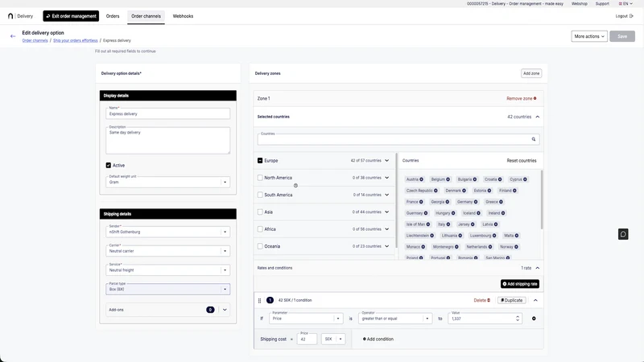The image size is (644, 362).
Task: Open the Orders tab
Action: pos(113,16)
